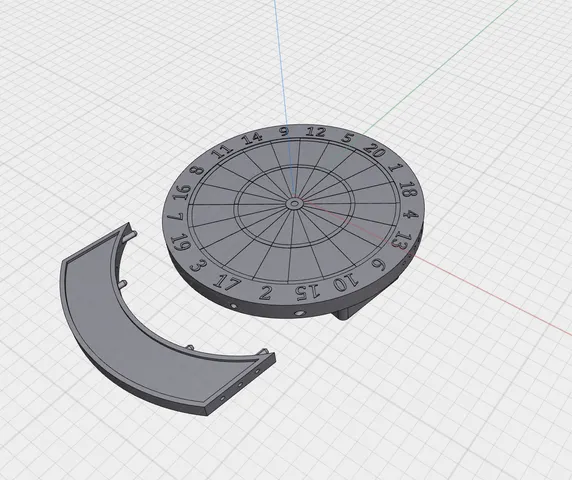Select the engraved number 6 on the ring
The height and width of the screenshot is (480, 572).
378,265
